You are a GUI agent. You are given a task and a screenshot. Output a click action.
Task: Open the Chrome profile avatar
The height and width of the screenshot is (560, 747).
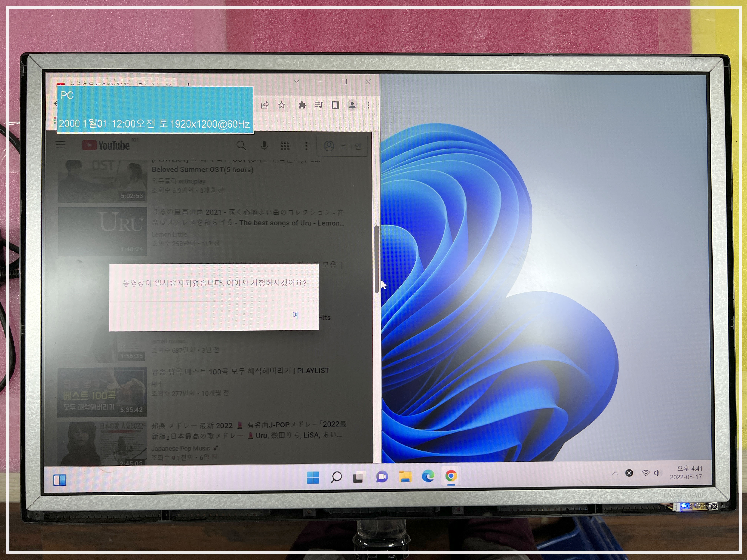pos(352,105)
